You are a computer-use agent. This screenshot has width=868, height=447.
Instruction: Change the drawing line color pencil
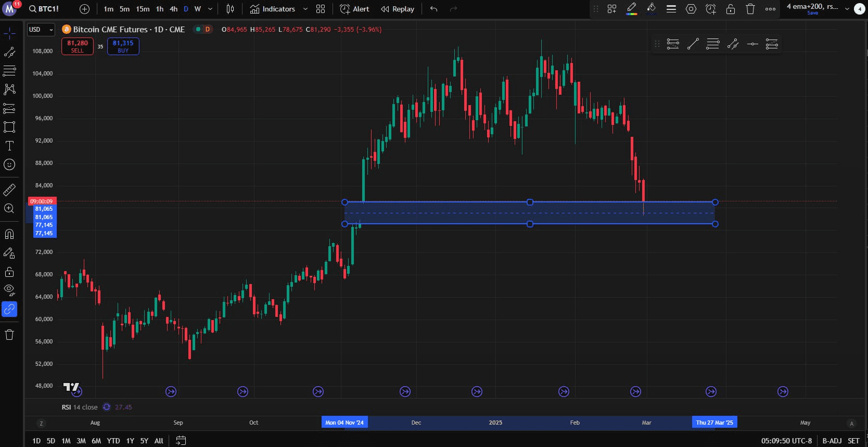point(632,9)
